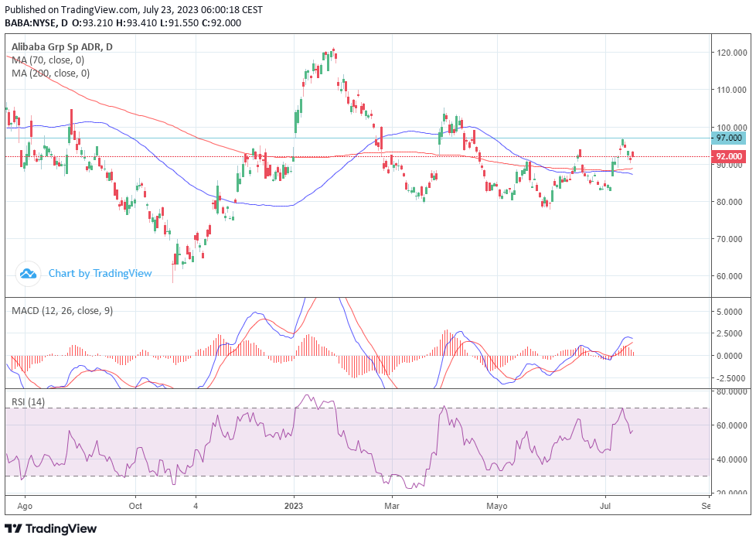Image resolution: width=756 pixels, height=543 pixels.
Task: Click the blue 97.000 price label
Action: [x=728, y=138]
